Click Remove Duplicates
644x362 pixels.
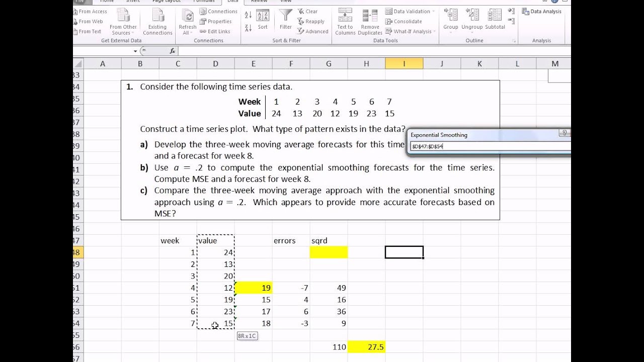pyautogui.click(x=370, y=22)
